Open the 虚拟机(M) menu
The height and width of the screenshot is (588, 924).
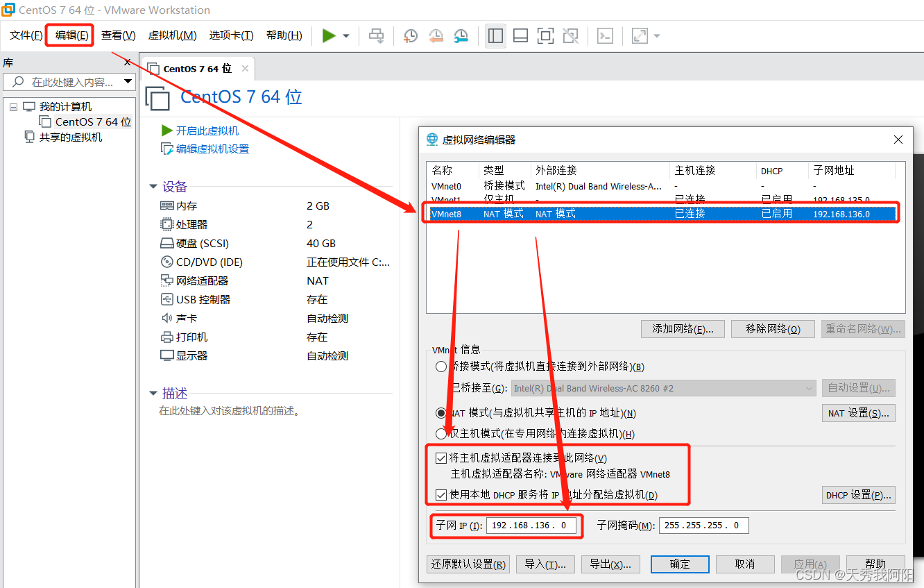tap(173, 35)
